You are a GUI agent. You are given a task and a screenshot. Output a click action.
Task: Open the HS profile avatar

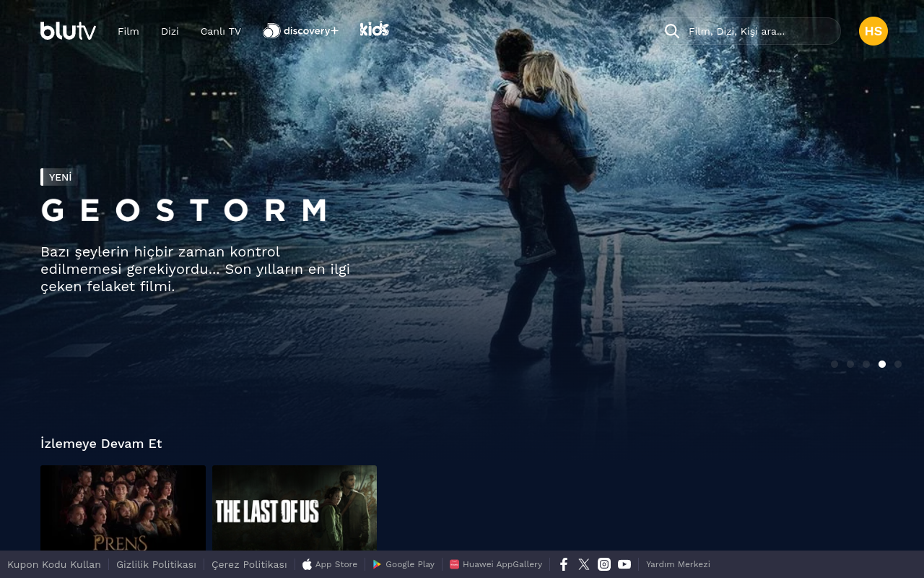pos(873,31)
